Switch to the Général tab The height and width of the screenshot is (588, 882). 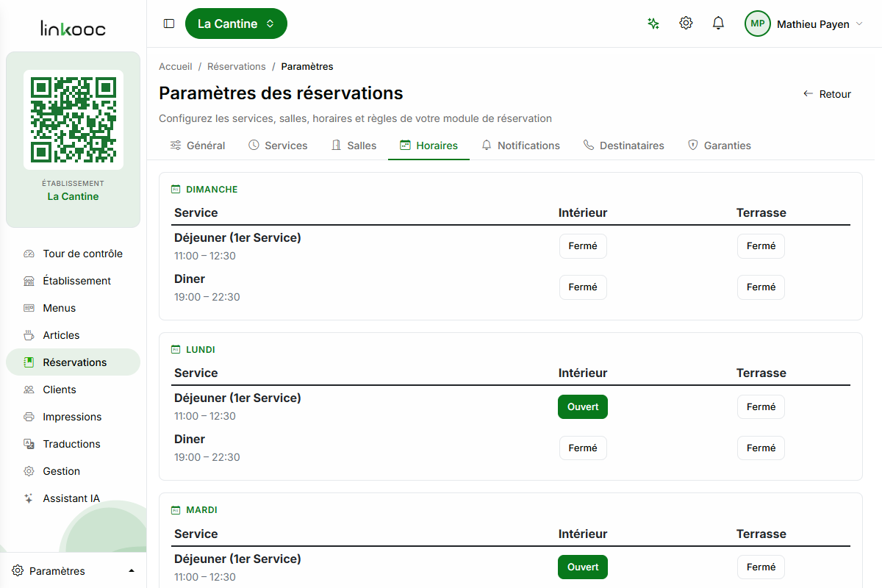click(198, 146)
